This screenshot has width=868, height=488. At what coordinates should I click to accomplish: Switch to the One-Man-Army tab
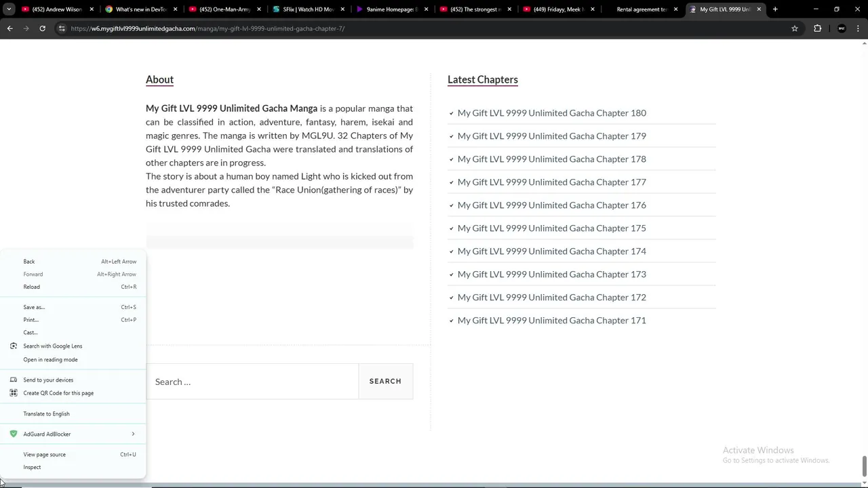[x=224, y=9]
